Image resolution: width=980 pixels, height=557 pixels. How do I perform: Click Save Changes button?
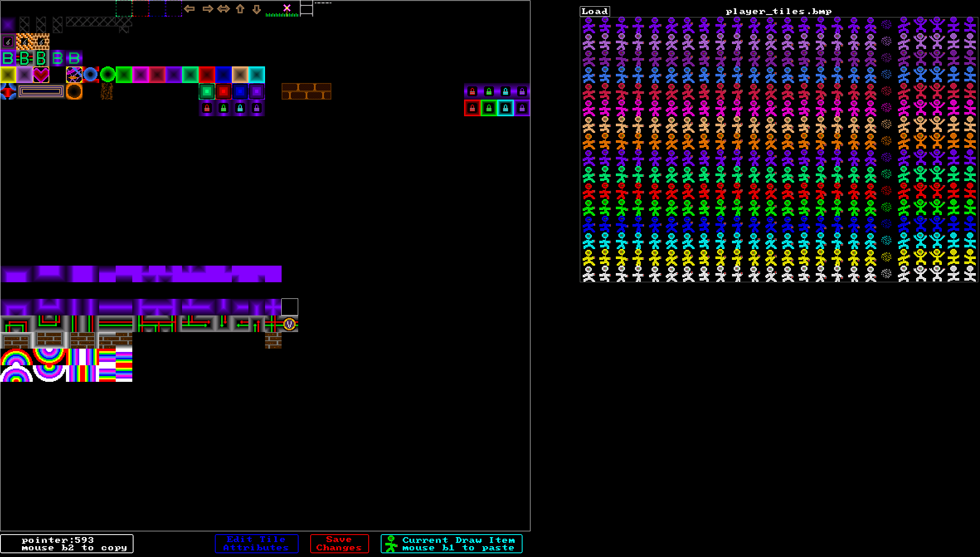pyautogui.click(x=338, y=544)
